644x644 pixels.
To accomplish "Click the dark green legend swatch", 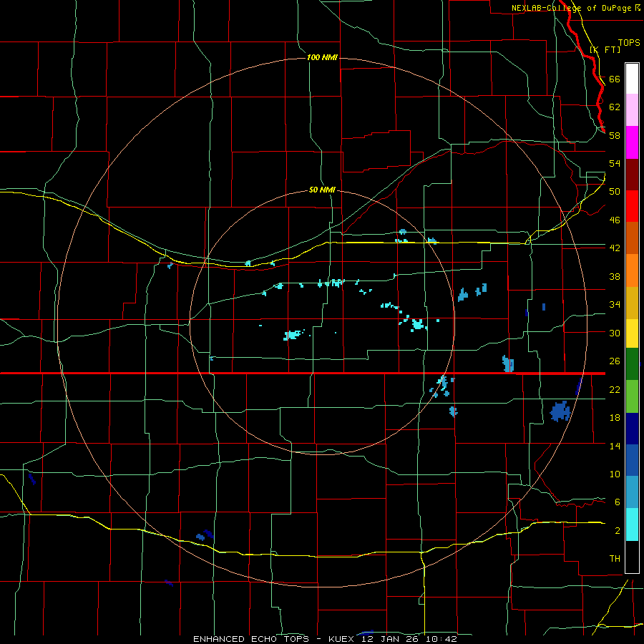I will tap(632, 364).
